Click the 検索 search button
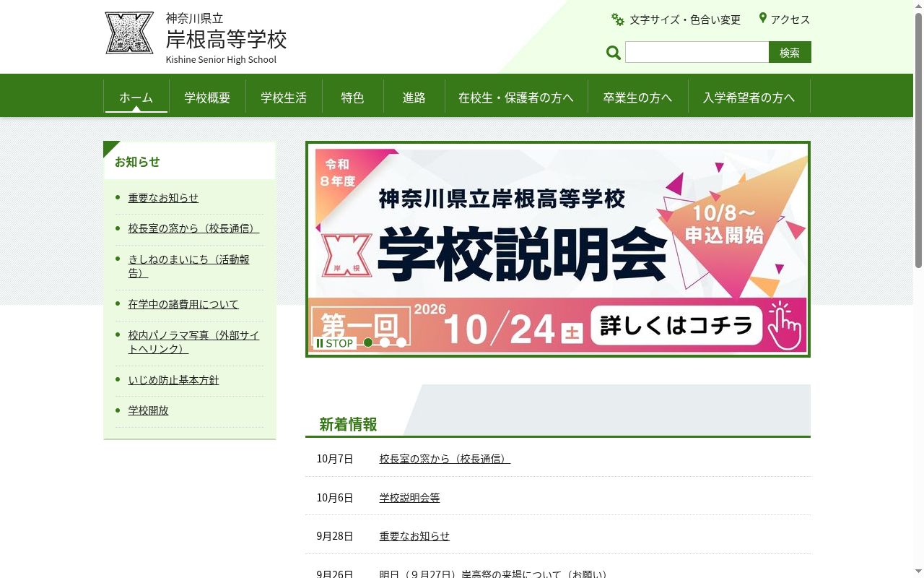Screen dimensions: 924x578 (x=790, y=52)
